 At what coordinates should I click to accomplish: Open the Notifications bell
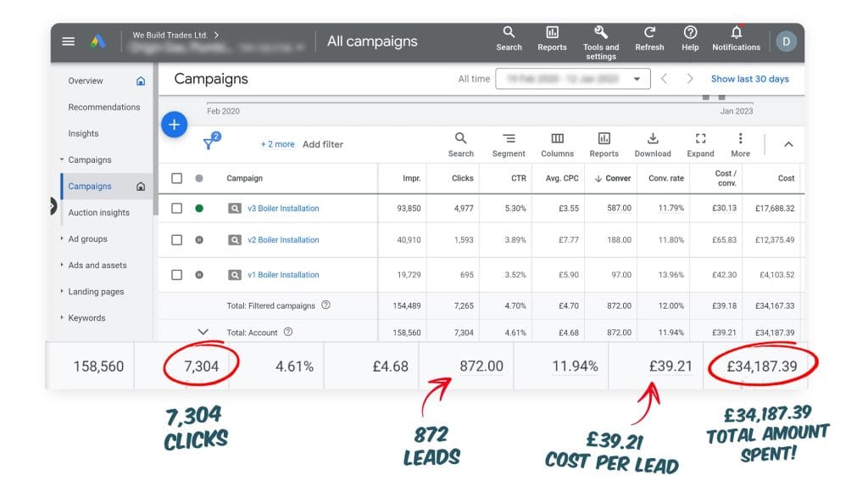tap(736, 34)
